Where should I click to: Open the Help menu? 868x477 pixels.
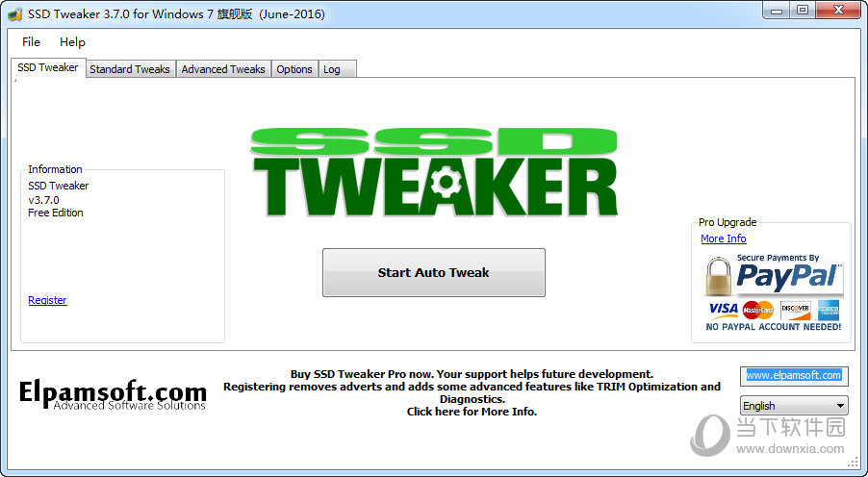(72, 42)
